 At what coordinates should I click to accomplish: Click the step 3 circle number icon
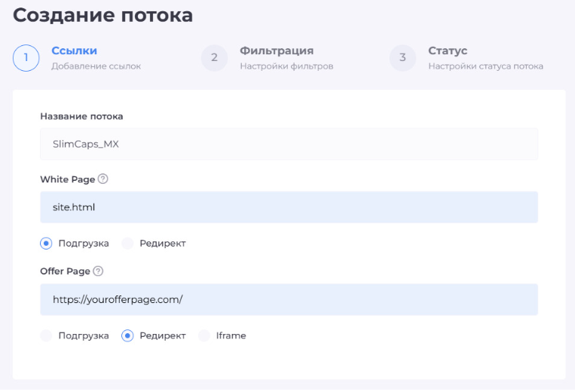tap(402, 58)
